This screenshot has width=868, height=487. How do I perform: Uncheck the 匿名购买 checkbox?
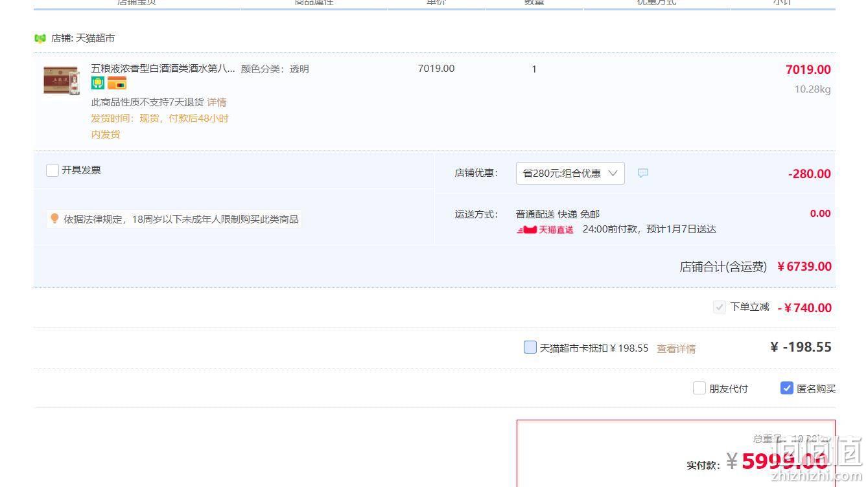point(787,388)
